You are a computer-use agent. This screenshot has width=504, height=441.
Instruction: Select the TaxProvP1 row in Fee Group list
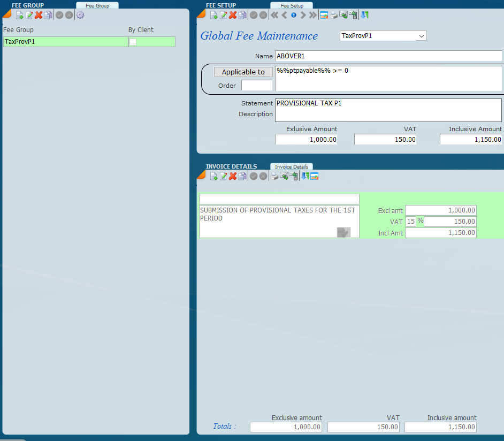click(x=64, y=42)
